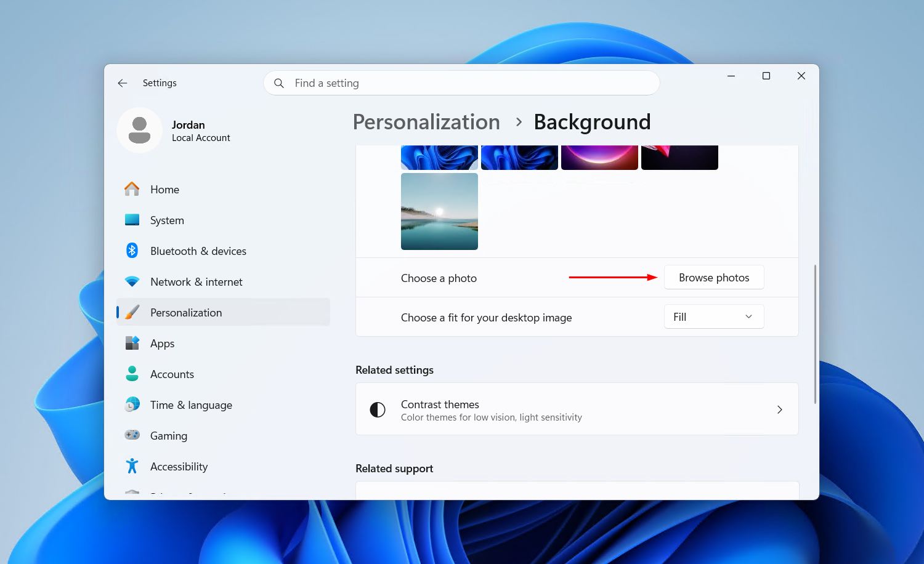This screenshot has height=564, width=924.
Task: Click the back arrow in Settings
Action: tap(123, 83)
